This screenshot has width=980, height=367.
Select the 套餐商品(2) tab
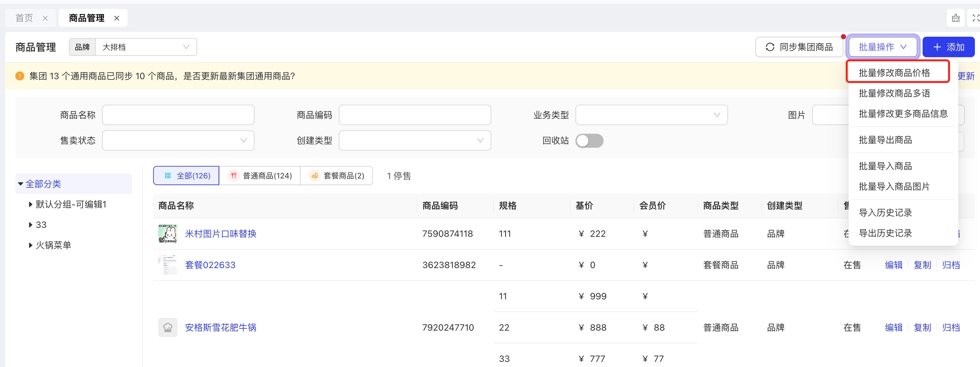coord(336,176)
